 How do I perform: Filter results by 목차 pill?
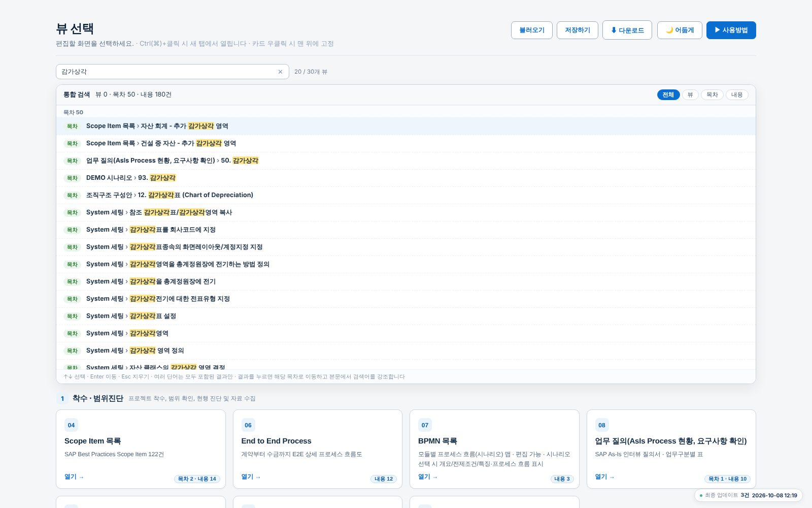point(712,95)
